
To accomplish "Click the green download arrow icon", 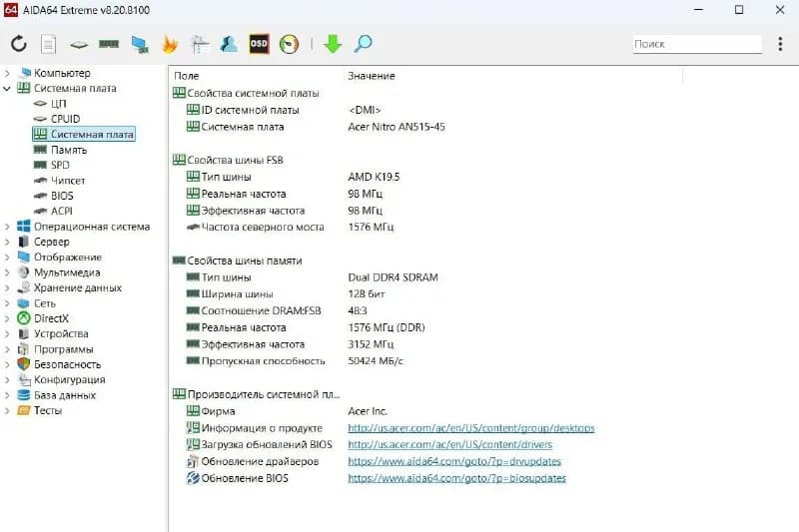I will coord(333,44).
